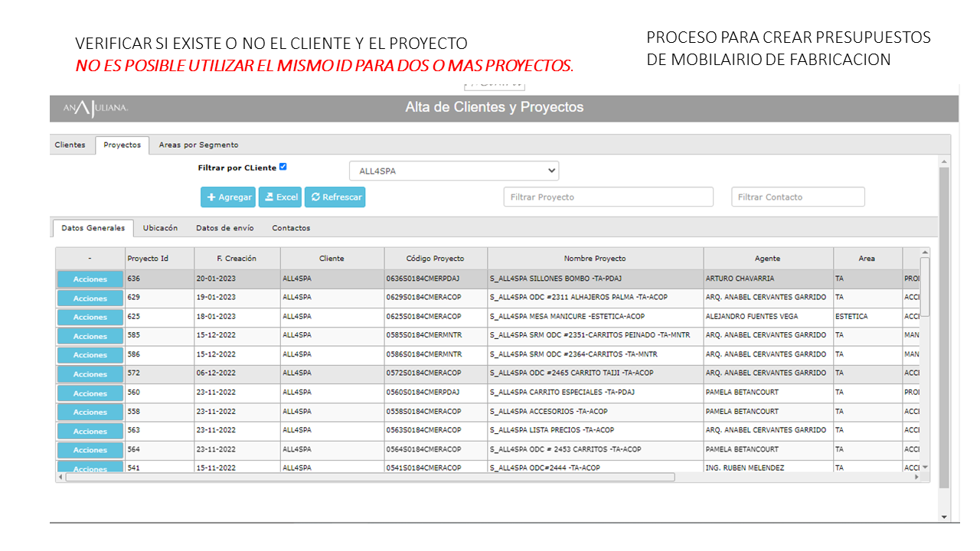
Task: Go to the Contactos sub-tab
Action: click(291, 228)
